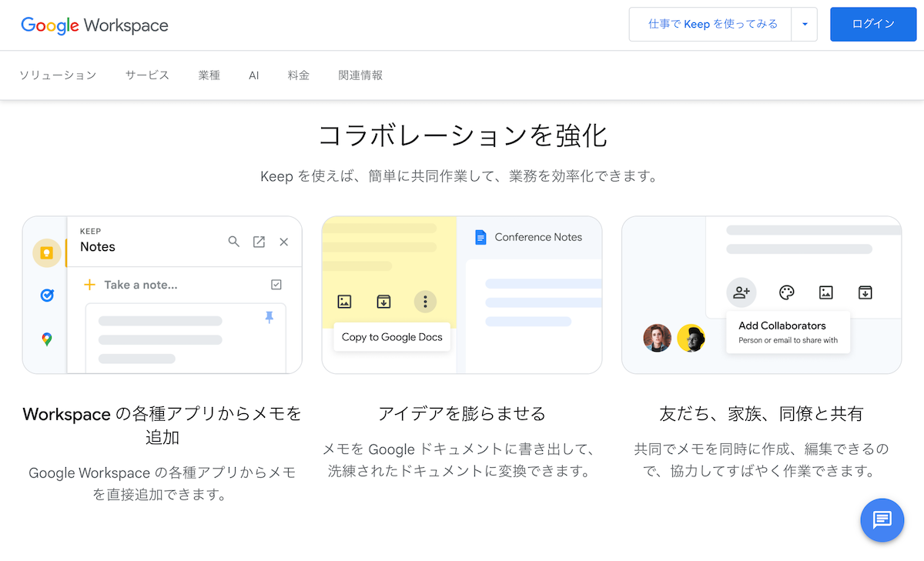
Task: Open the 業種 menu
Action: coord(209,75)
